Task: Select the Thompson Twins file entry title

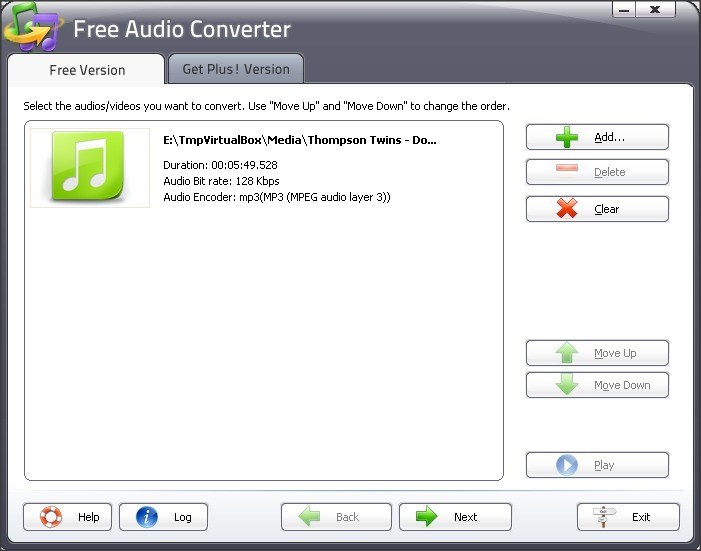Action: (x=300, y=140)
